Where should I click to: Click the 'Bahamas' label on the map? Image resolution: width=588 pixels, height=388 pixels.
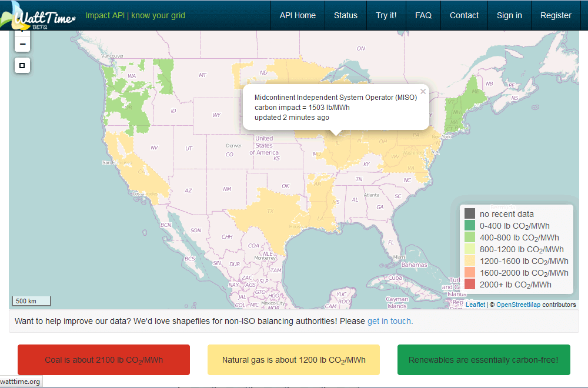click(415, 265)
